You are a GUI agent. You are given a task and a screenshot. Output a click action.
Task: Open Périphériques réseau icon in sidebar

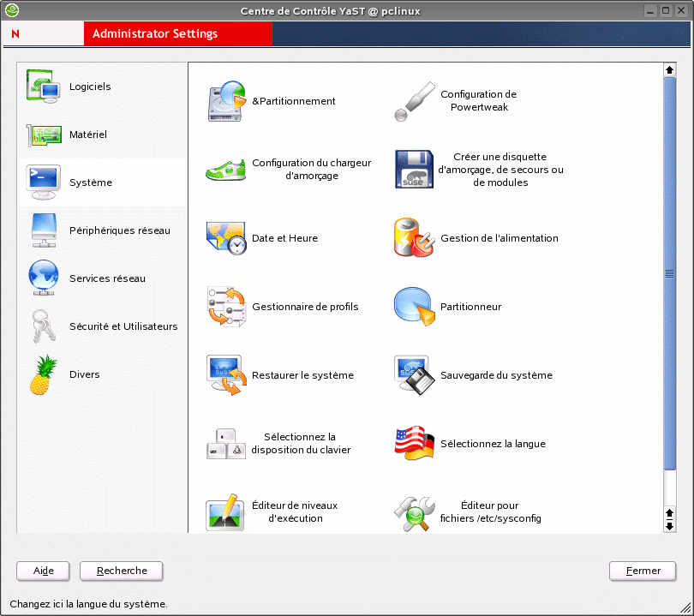coord(44,230)
